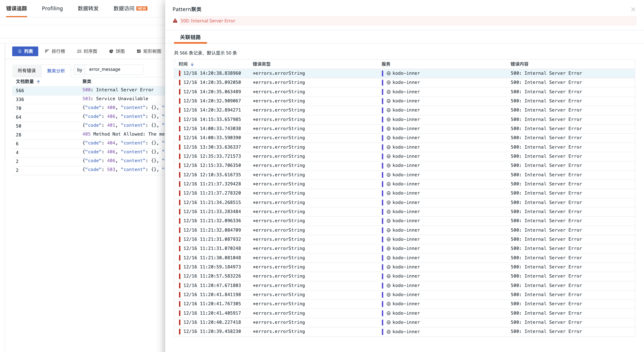Viewport: 644px width, 352px height.
Task: Click errorString in 11:20:41.767305 row
Action: pyautogui.click(x=279, y=304)
